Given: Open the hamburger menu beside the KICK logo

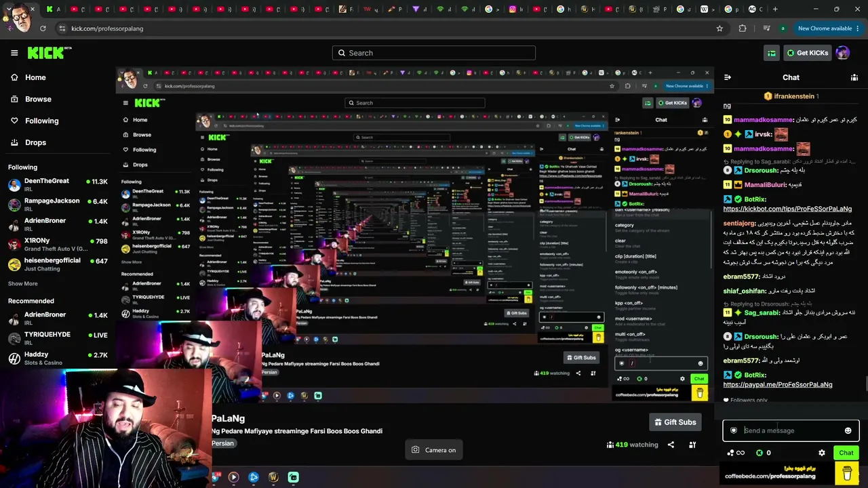Looking at the screenshot, I should [x=14, y=53].
